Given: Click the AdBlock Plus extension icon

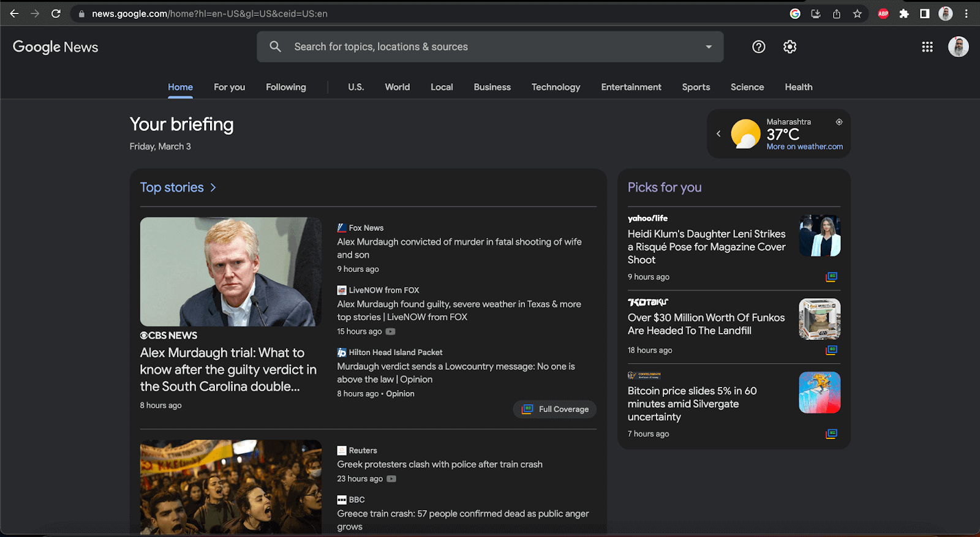Looking at the screenshot, I should 883,13.
